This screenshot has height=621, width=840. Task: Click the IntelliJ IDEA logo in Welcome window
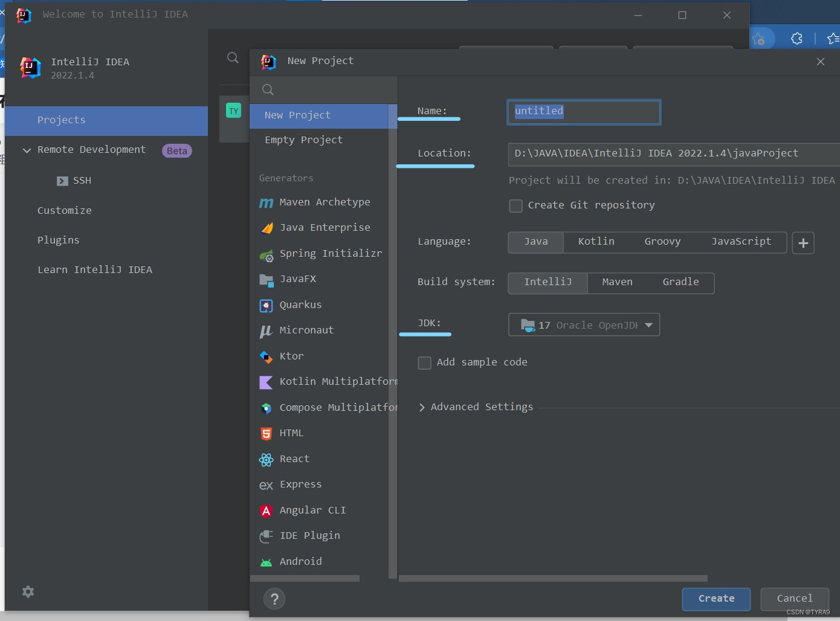(x=30, y=68)
